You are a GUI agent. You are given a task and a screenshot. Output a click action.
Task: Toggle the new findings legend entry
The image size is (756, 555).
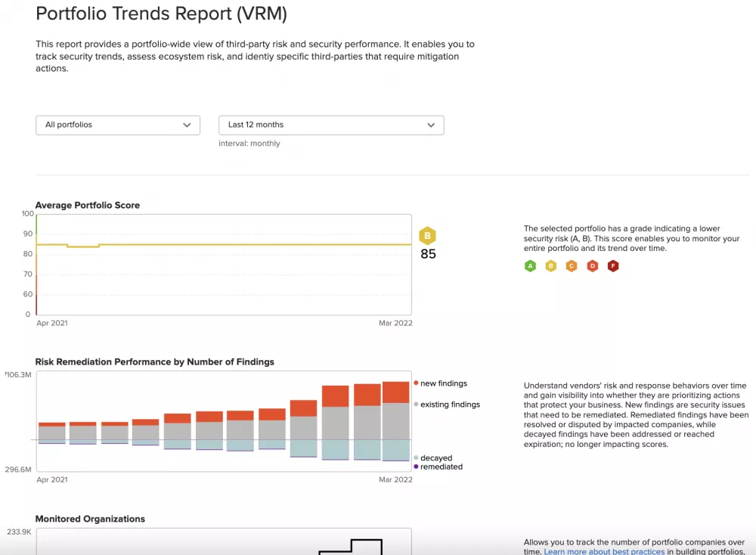pyautogui.click(x=441, y=383)
